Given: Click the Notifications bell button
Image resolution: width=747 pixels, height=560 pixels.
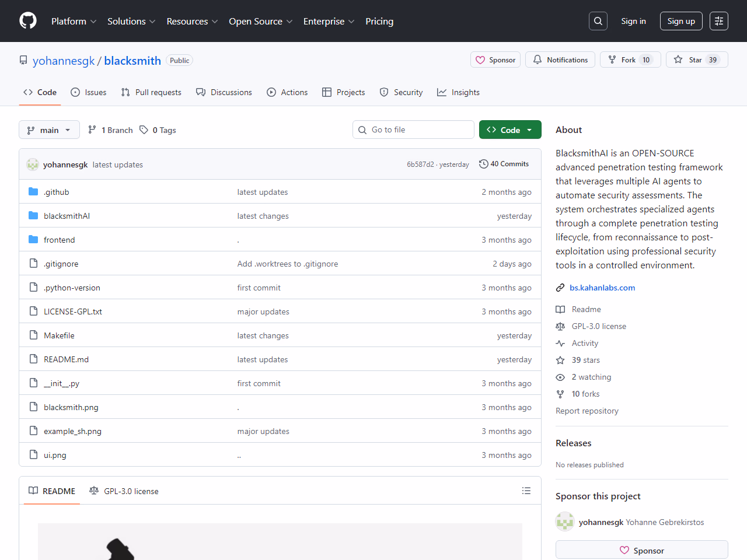Looking at the screenshot, I should tap(560, 60).
